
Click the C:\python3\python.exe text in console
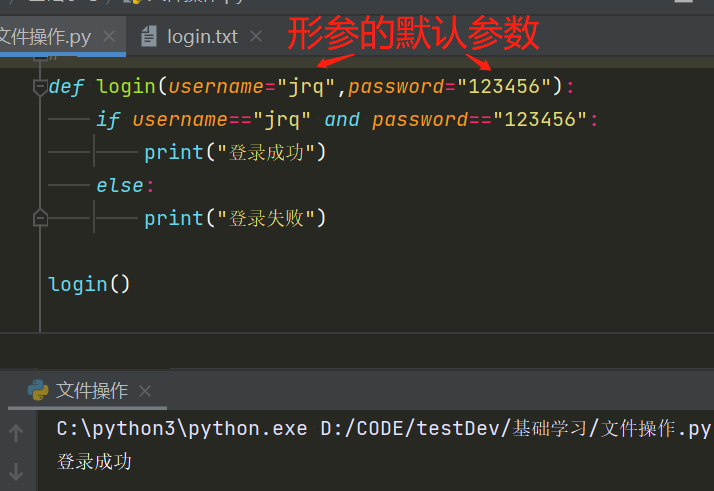coord(180,429)
